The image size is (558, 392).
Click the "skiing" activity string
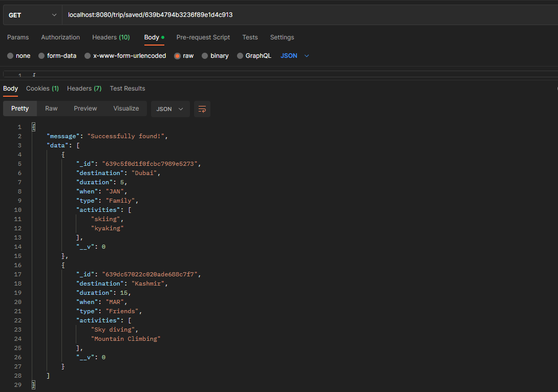(105, 219)
